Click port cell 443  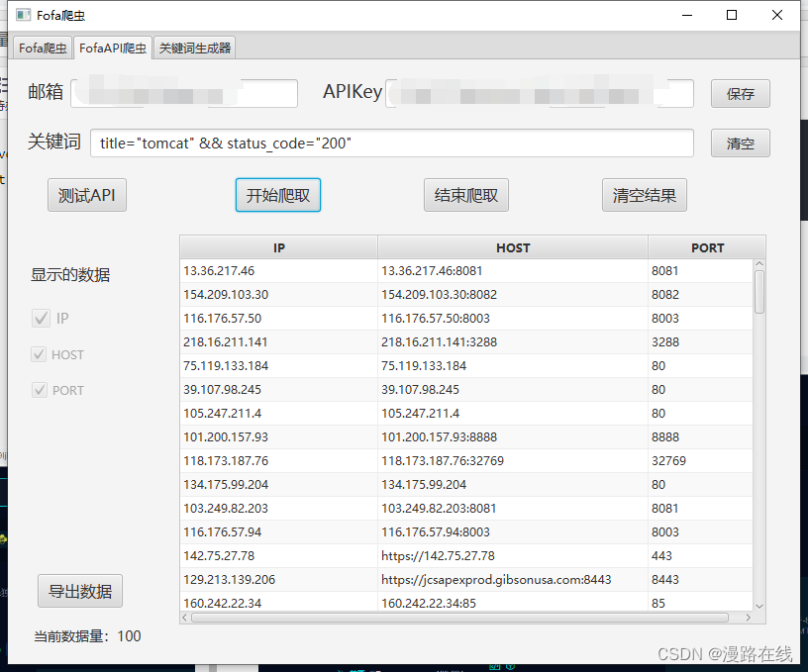click(700, 555)
